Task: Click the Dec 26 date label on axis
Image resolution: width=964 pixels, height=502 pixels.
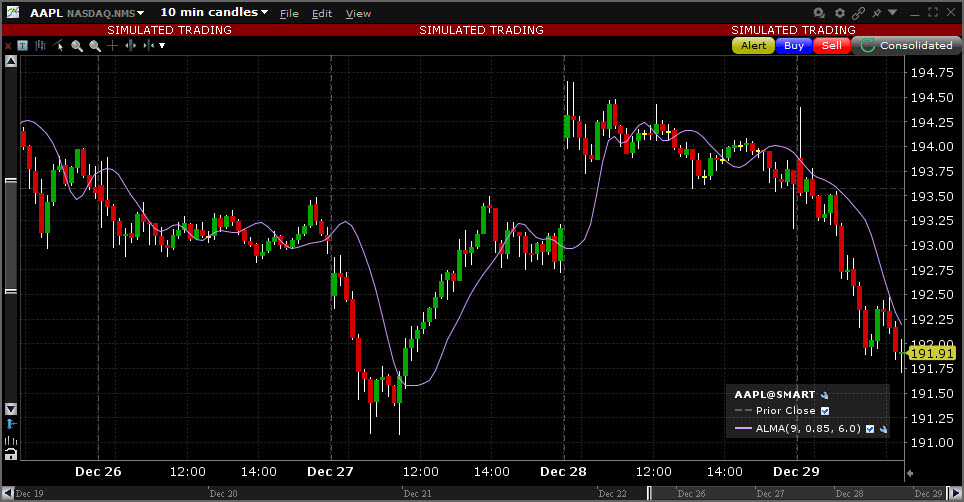Action: click(x=98, y=472)
